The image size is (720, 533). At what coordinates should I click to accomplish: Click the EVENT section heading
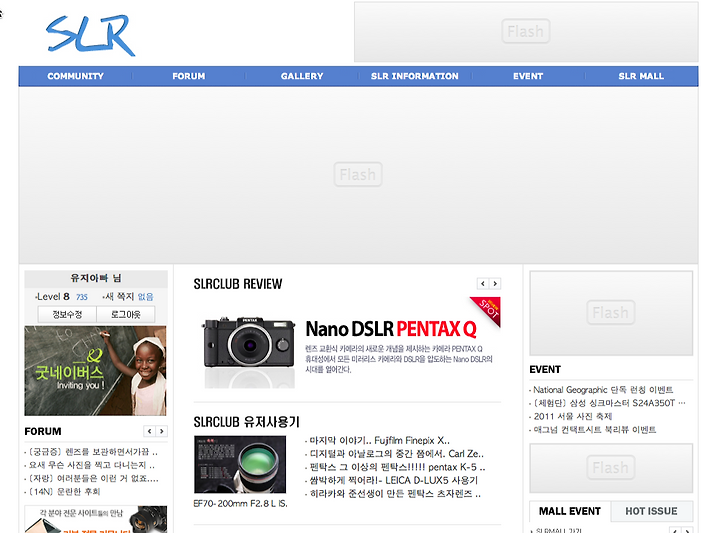pos(545,370)
